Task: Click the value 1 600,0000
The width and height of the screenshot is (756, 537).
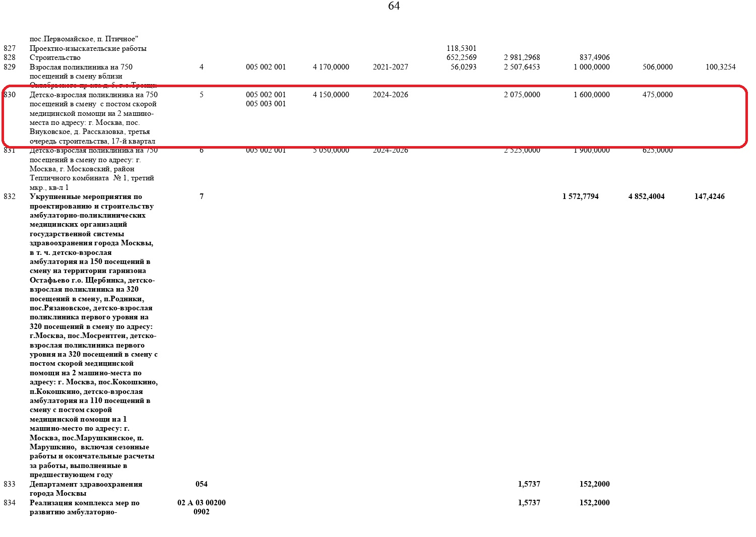Action: tap(591, 95)
